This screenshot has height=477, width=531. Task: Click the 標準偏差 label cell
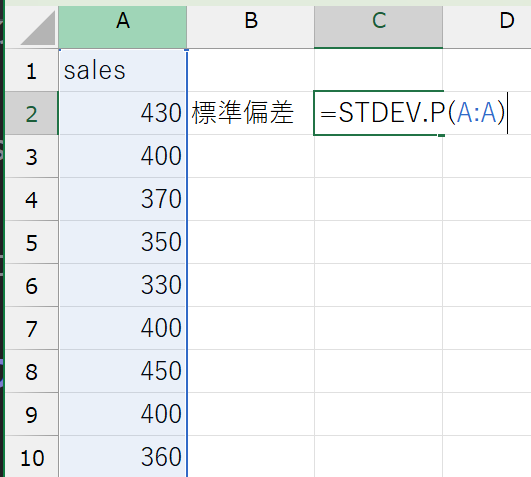(x=251, y=113)
